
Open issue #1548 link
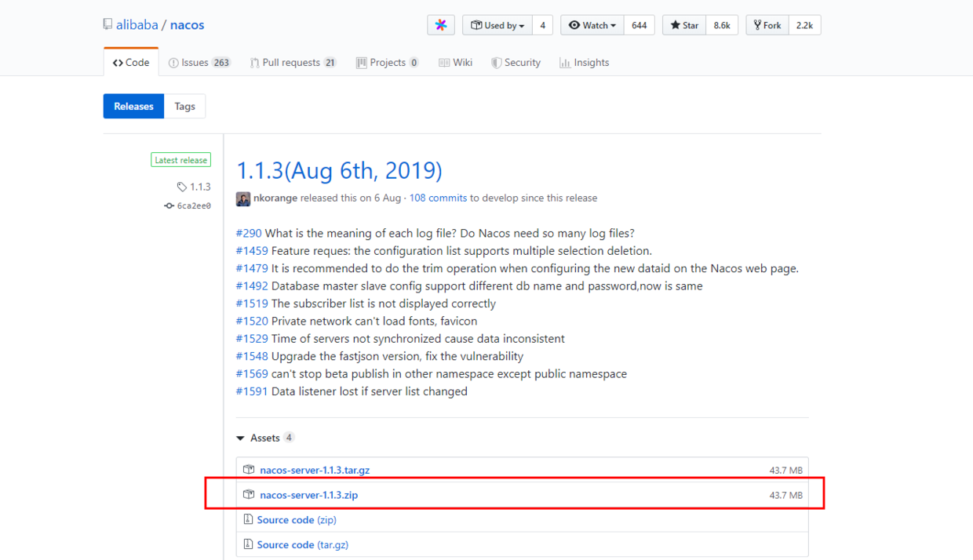252,356
